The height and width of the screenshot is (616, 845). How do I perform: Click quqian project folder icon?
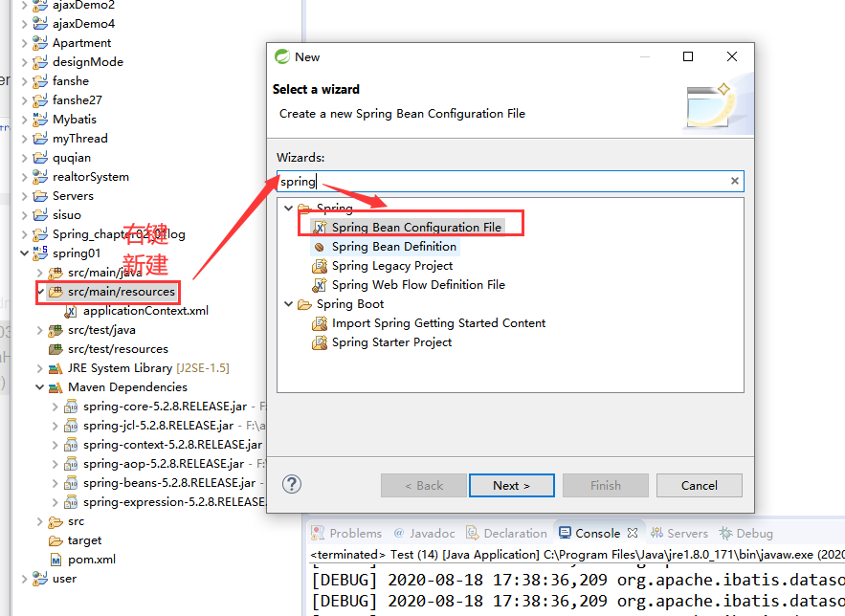click(40, 157)
